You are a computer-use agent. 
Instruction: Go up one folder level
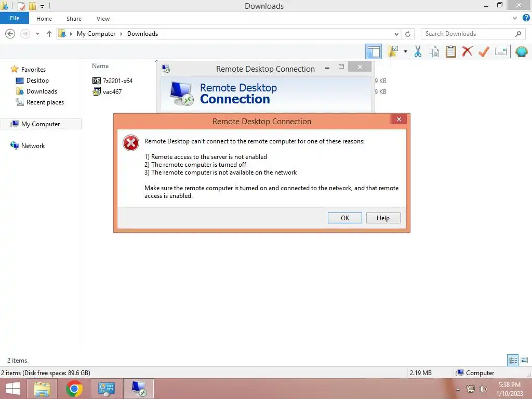[49, 34]
